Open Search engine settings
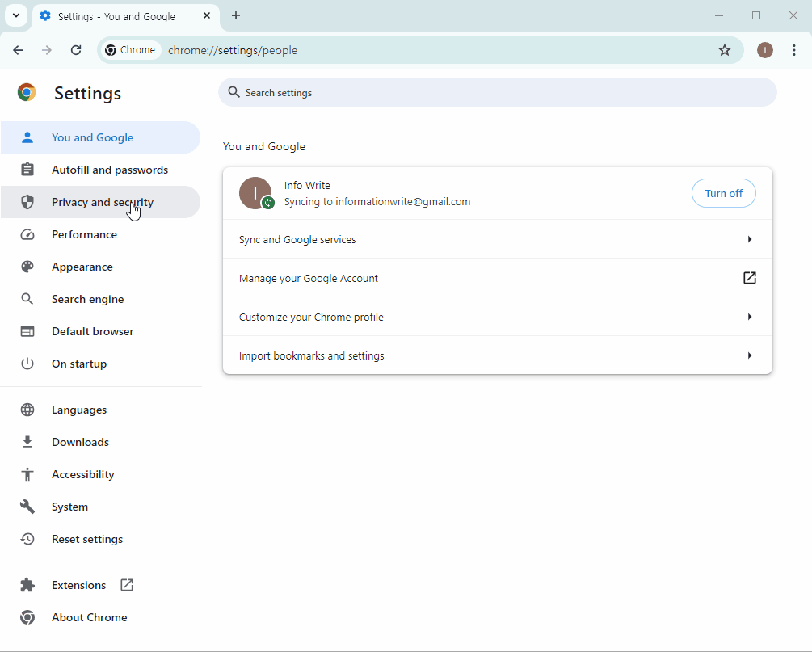This screenshot has height=652, width=812. pyautogui.click(x=100, y=299)
